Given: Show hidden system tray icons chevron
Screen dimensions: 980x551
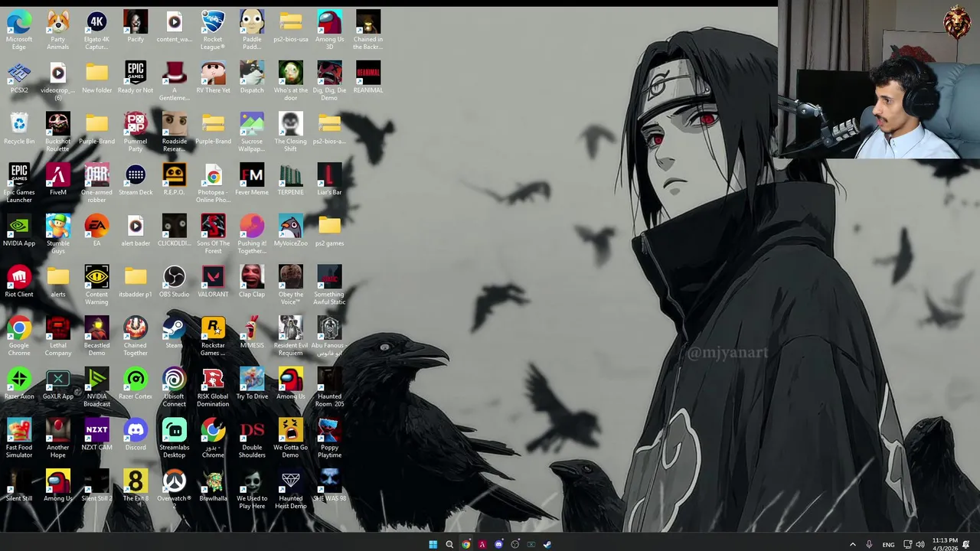Looking at the screenshot, I should tap(852, 544).
